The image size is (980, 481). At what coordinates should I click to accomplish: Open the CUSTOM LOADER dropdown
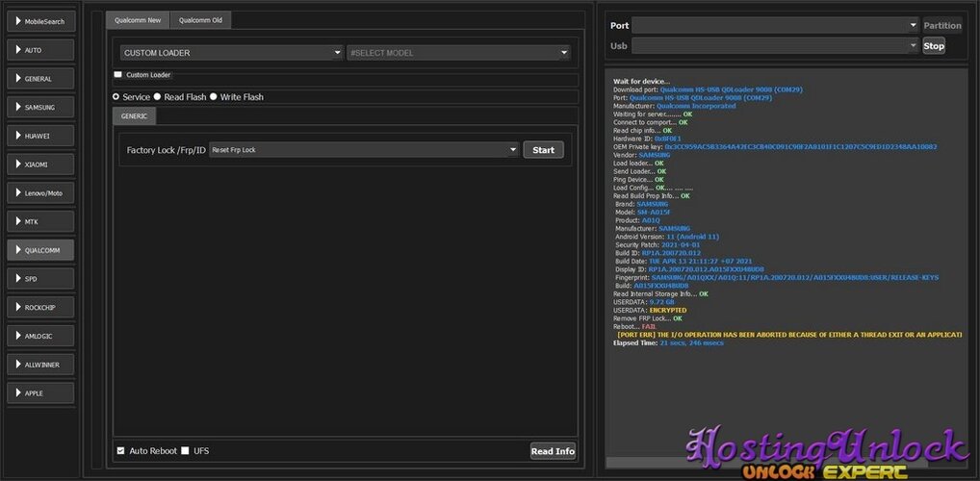pos(232,53)
